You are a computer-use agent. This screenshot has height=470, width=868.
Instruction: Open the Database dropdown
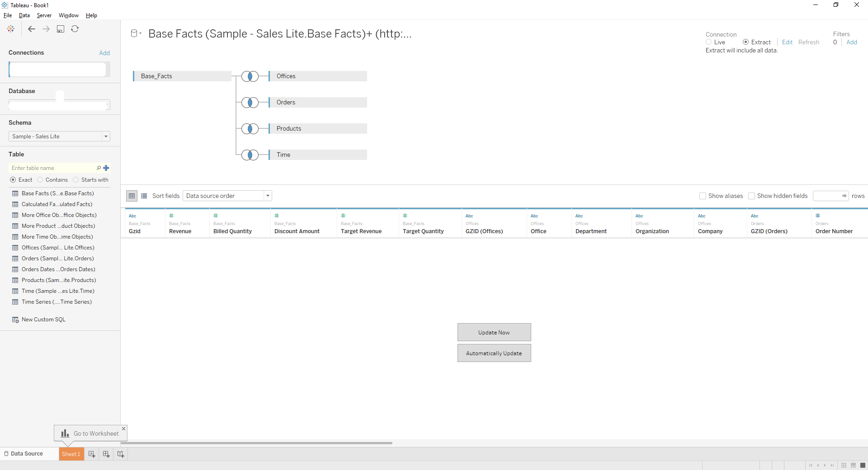[x=59, y=105]
